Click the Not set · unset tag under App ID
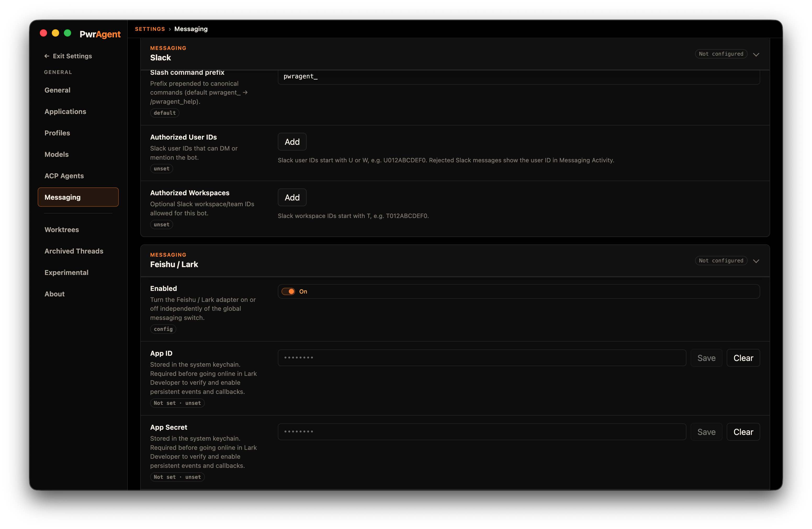Screen dimensions: 812x529 (x=177, y=403)
